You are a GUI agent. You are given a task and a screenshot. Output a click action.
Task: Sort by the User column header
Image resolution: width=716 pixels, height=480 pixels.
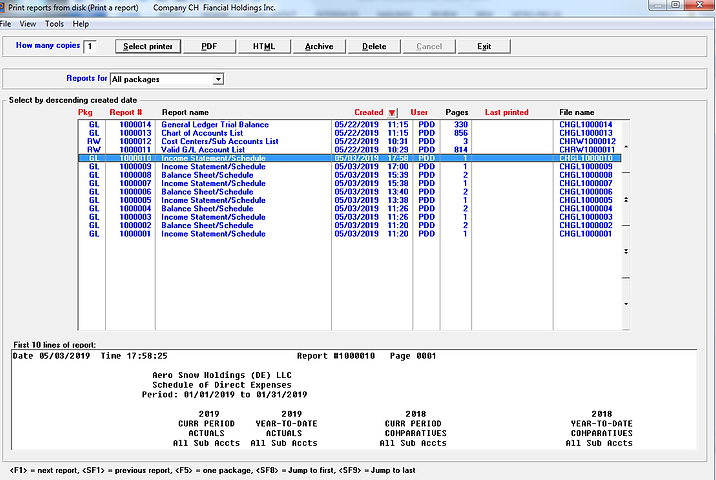419,112
